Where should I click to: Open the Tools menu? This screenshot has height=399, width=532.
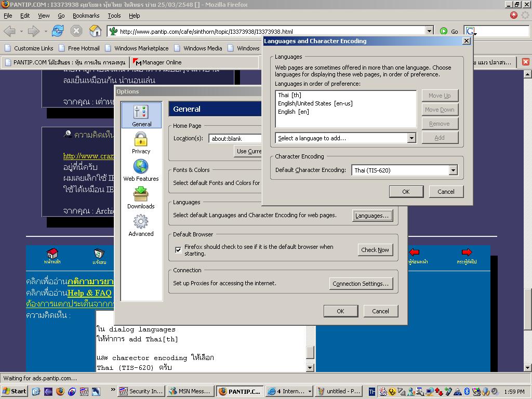click(x=114, y=16)
